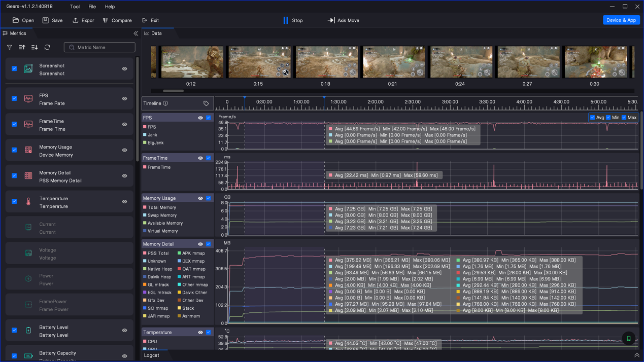
Task: Select the screenshot thumbnail at 0:30
Action: click(x=595, y=62)
